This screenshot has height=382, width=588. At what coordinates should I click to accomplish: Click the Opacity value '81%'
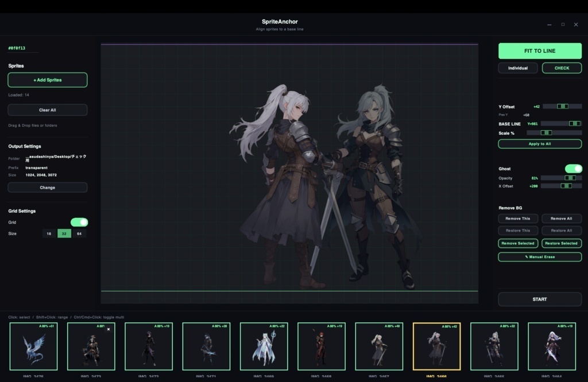[535, 178]
